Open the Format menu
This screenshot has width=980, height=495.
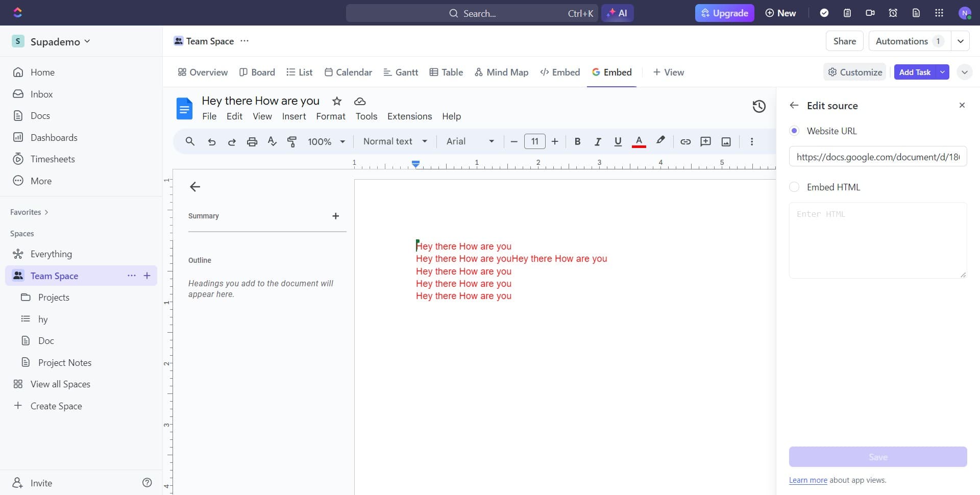330,116
